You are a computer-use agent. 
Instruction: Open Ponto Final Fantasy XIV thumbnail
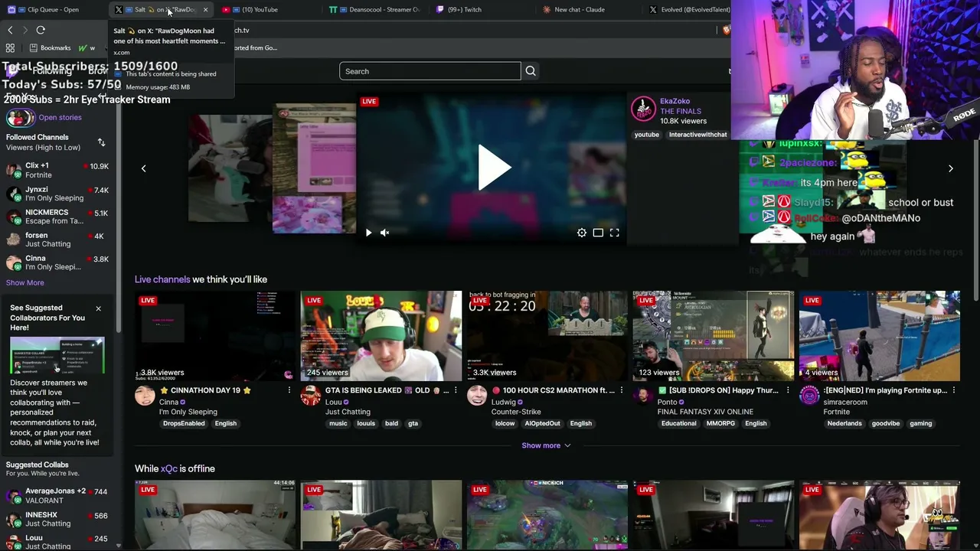tap(714, 335)
